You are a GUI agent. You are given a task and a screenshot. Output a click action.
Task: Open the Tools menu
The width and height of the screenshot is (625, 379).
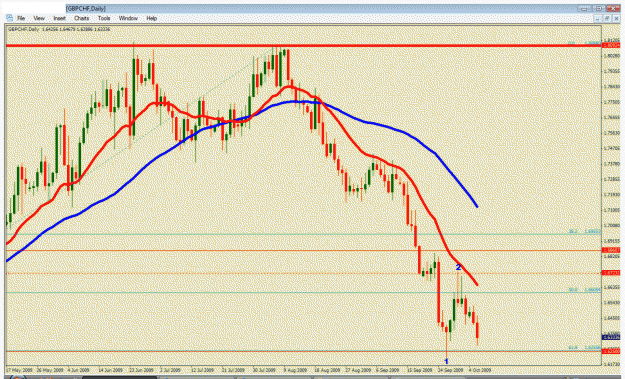[x=104, y=18]
